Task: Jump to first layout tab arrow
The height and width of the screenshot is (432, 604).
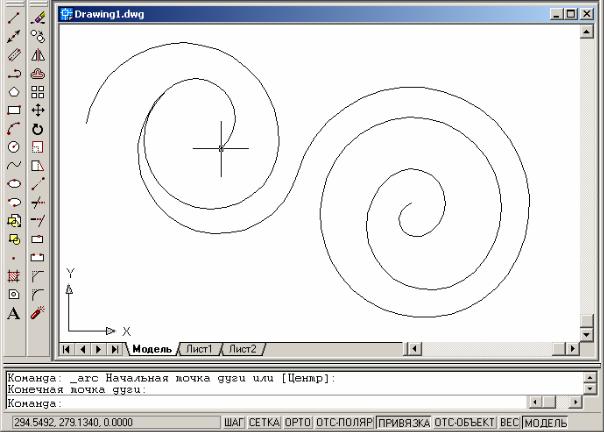Action: 66,349
